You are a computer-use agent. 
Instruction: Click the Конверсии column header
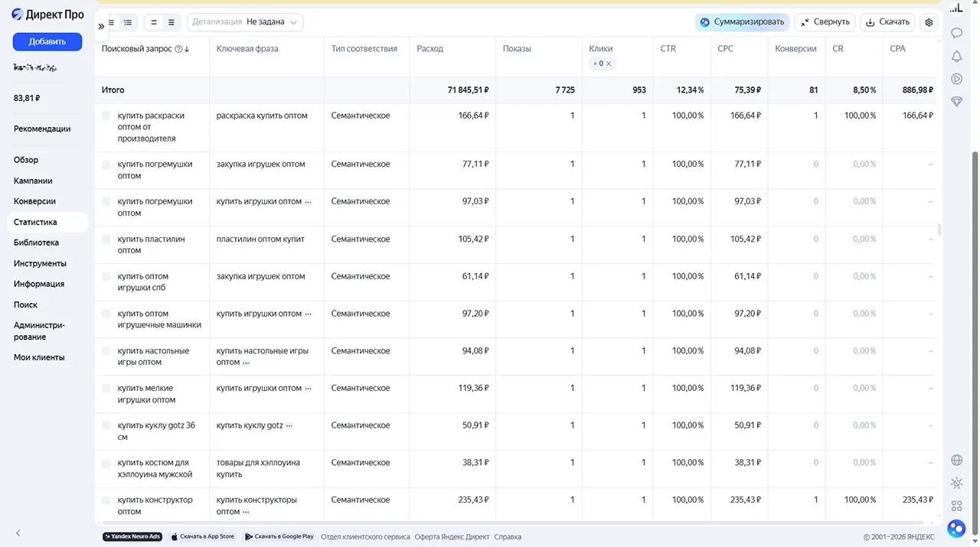(795, 49)
